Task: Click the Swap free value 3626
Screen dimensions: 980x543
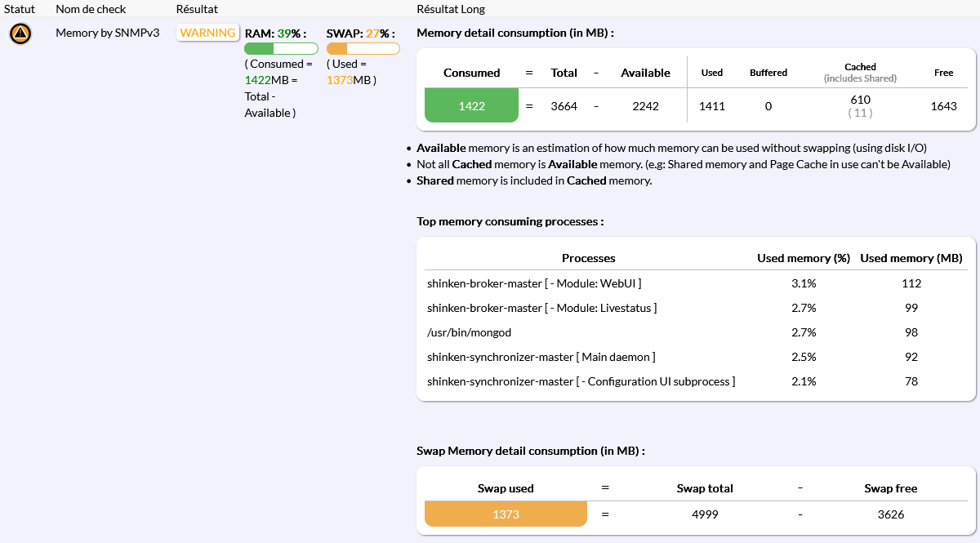Action: pos(890,514)
